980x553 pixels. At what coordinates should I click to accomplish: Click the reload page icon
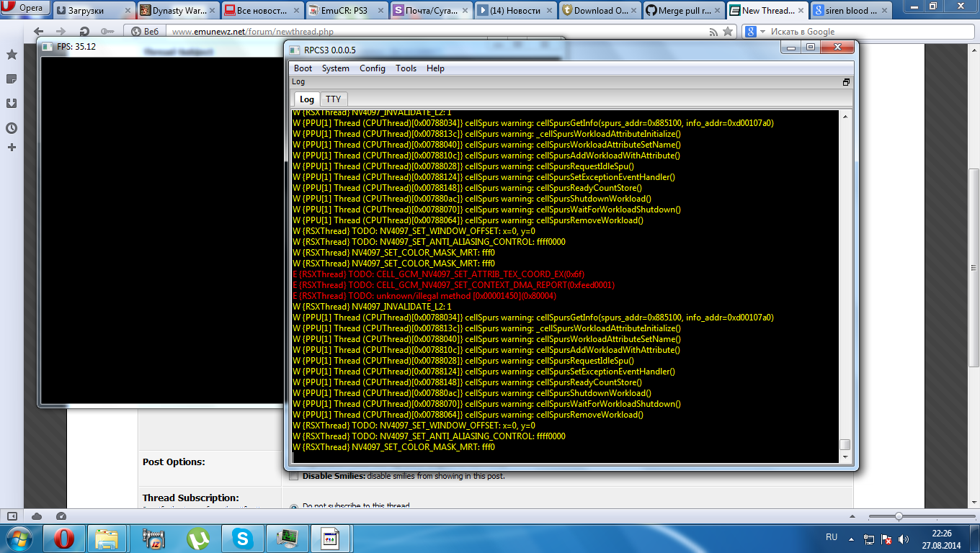pos(84,32)
